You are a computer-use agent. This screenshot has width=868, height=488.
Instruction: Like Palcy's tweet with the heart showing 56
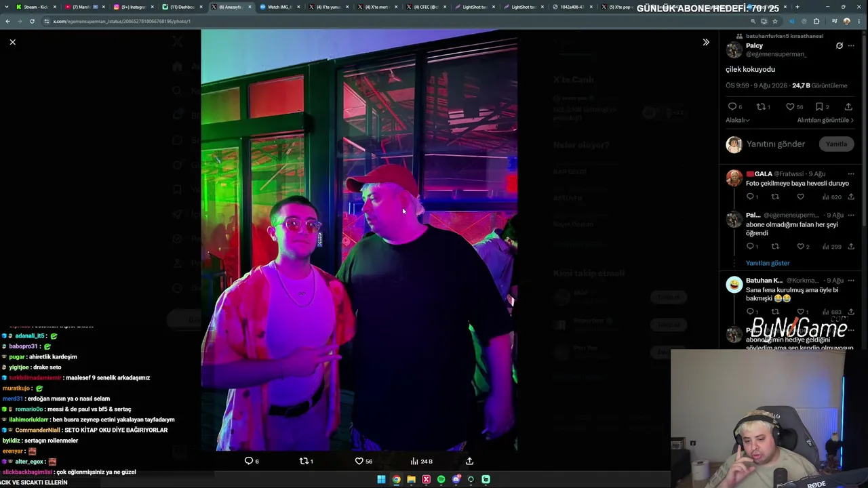790,107
